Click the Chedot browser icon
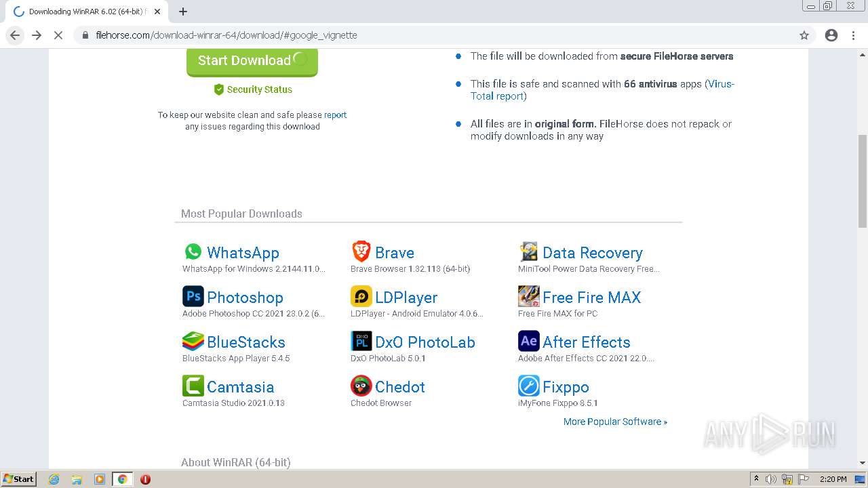The image size is (868, 488). pyautogui.click(x=361, y=386)
